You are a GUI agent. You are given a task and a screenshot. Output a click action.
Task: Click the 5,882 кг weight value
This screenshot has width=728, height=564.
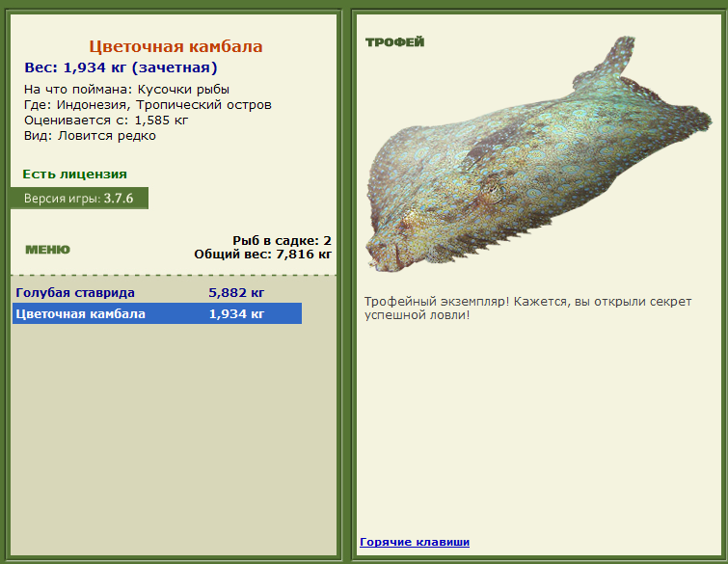click(236, 292)
